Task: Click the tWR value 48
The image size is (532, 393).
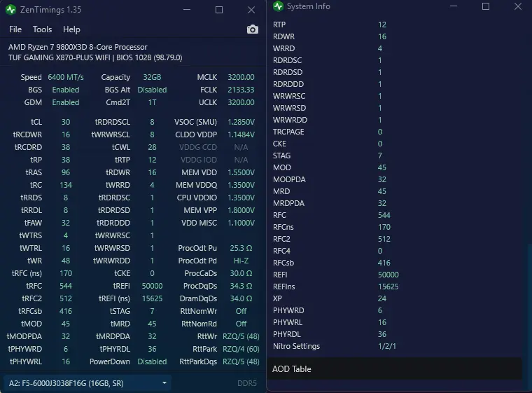Action: (x=66, y=261)
